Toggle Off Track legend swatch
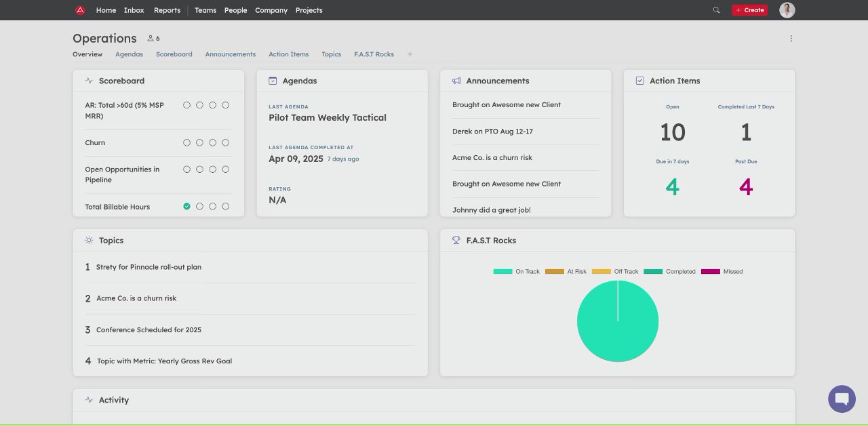 pyautogui.click(x=601, y=272)
